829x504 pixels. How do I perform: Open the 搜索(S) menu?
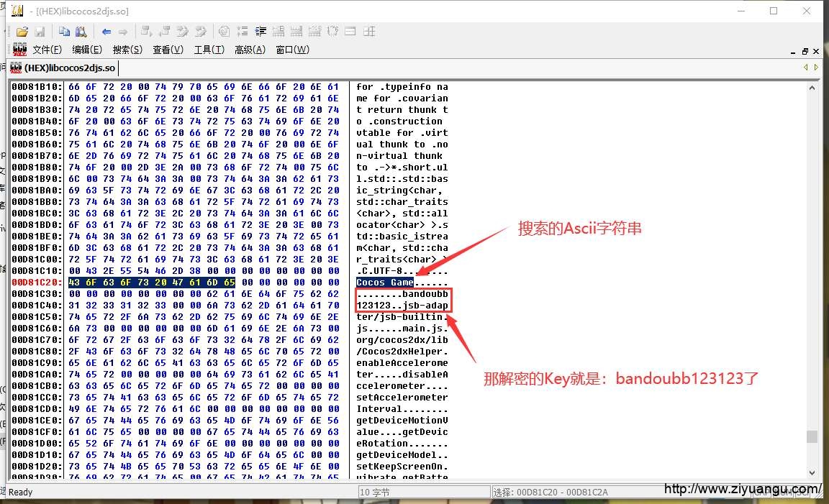click(x=127, y=50)
